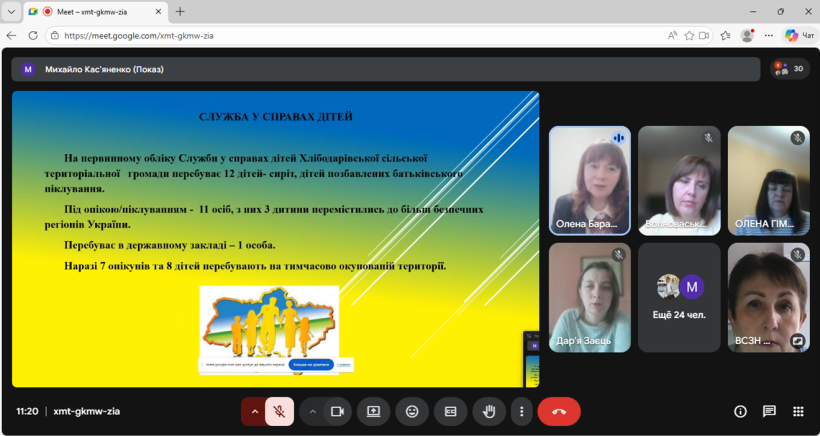Image resolution: width=820 pixels, height=436 pixels.
Task: Click the 11:20 meeting clock
Action: pos(27,411)
